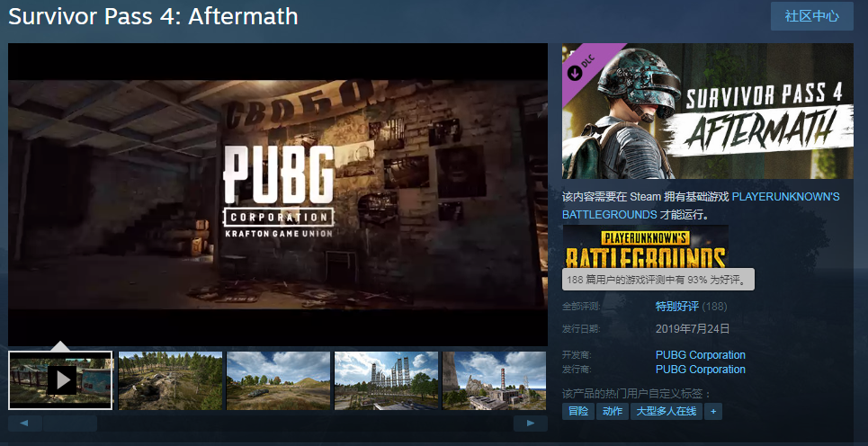Select the second screenshot thumbnail with trenches
The image size is (868, 446).
click(171, 380)
